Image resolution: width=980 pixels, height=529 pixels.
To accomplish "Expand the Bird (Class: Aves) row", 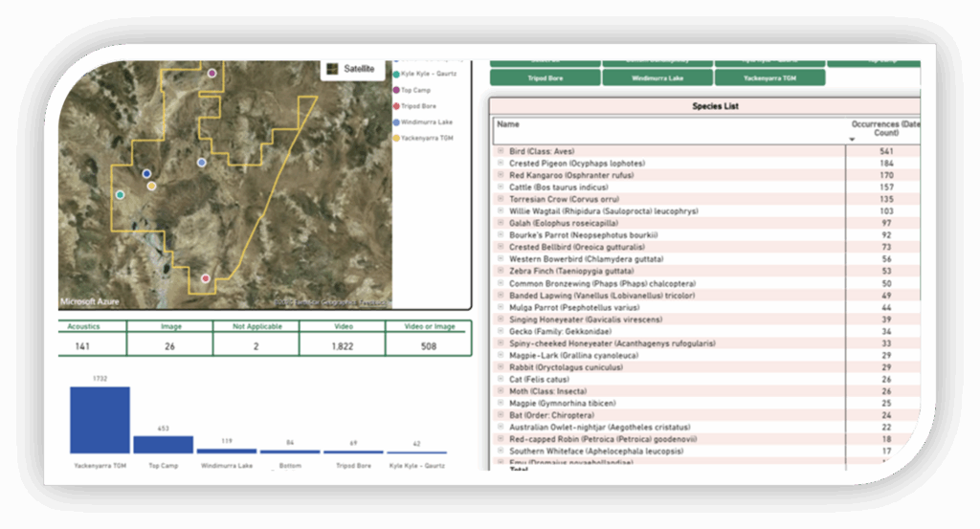I will coord(501,152).
